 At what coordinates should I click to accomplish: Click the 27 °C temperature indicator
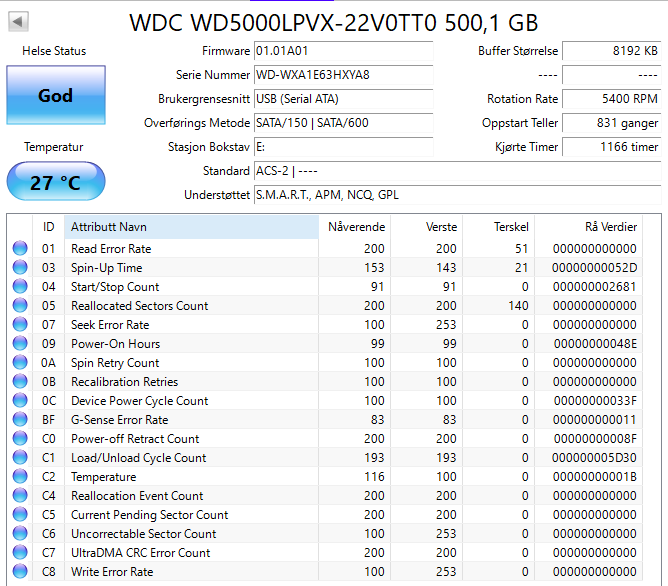[x=55, y=183]
